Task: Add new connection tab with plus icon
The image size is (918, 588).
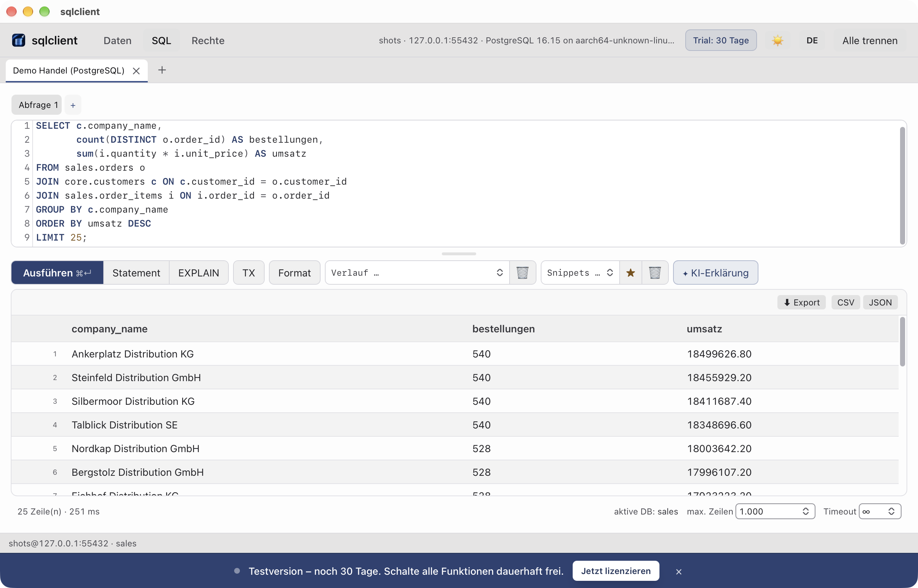Action: 162,70
